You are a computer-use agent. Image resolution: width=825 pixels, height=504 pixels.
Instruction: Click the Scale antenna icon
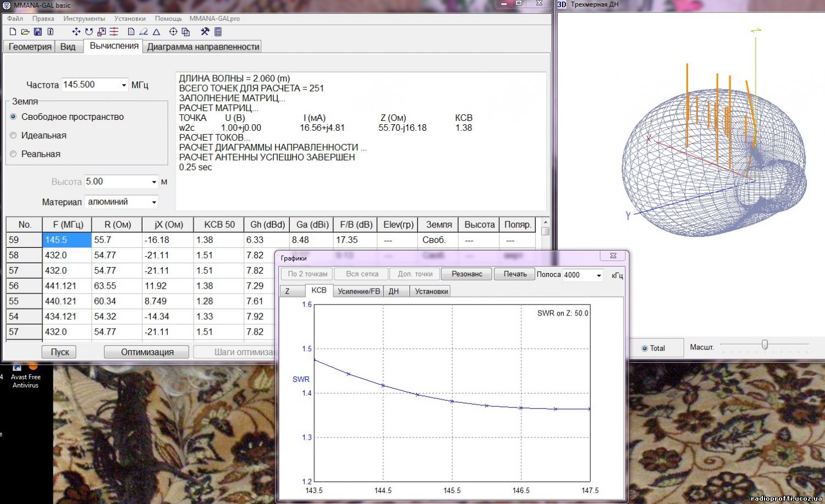[101, 32]
